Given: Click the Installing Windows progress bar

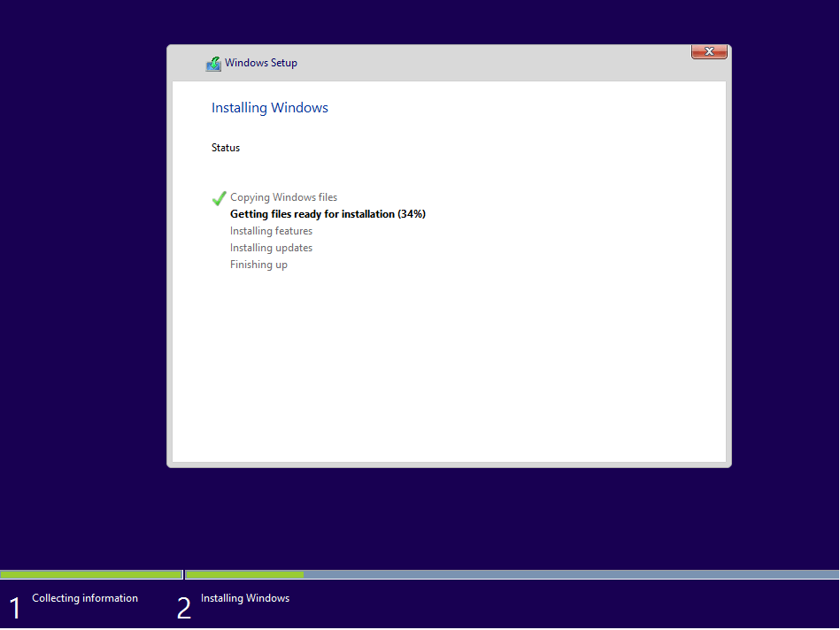Looking at the screenshot, I should tap(512, 574).
